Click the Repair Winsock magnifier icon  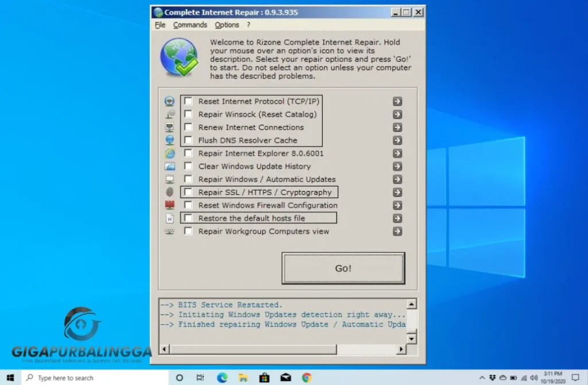[x=169, y=114]
